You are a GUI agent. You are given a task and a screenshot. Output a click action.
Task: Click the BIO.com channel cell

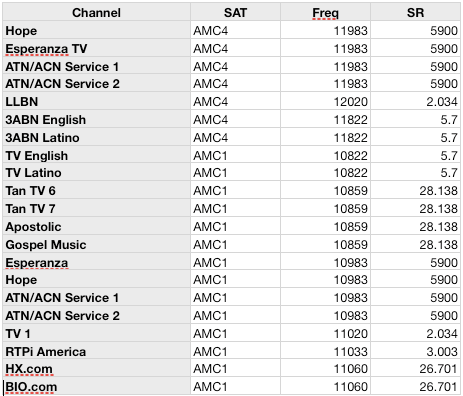click(96, 387)
